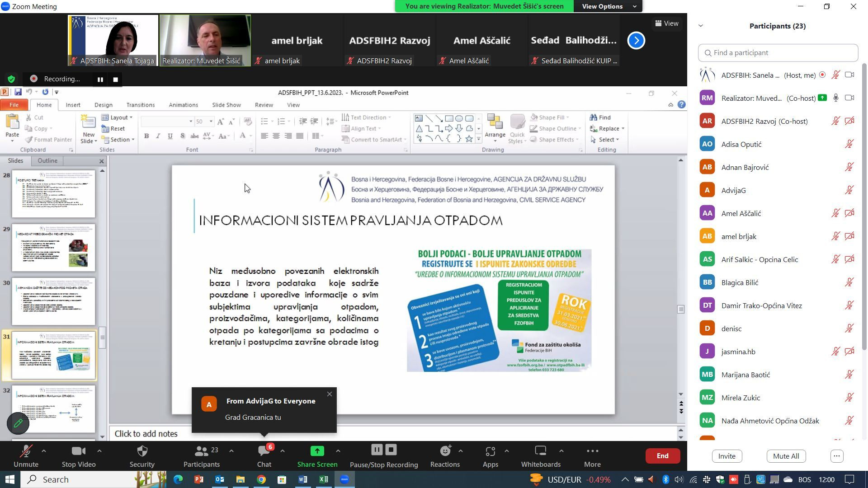Open the Layout dropdown in Slides group

click(117, 117)
